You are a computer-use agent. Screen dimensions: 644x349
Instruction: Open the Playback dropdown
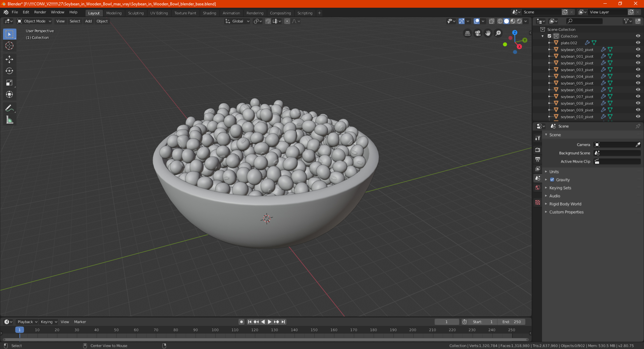[27, 321]
